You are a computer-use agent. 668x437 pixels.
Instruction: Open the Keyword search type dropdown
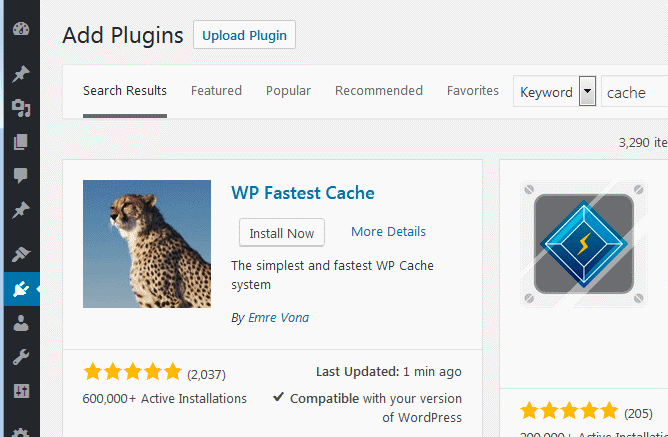(555, 91)
